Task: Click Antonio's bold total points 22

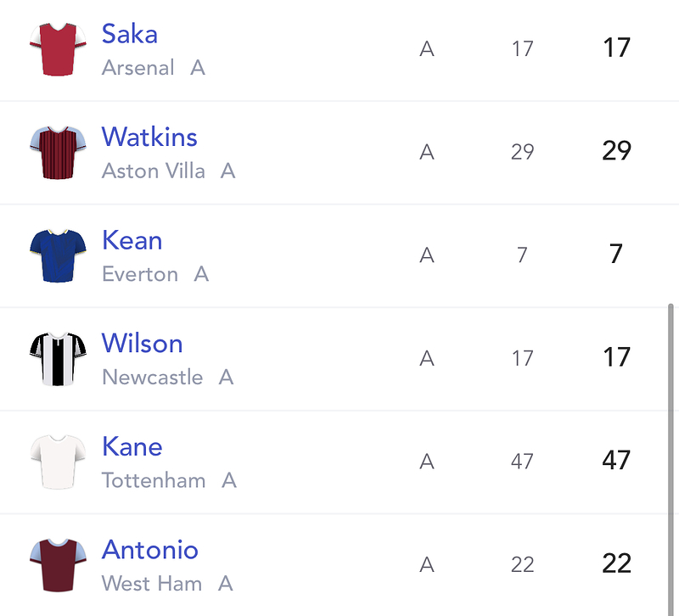Action: [x=616, y=563]
